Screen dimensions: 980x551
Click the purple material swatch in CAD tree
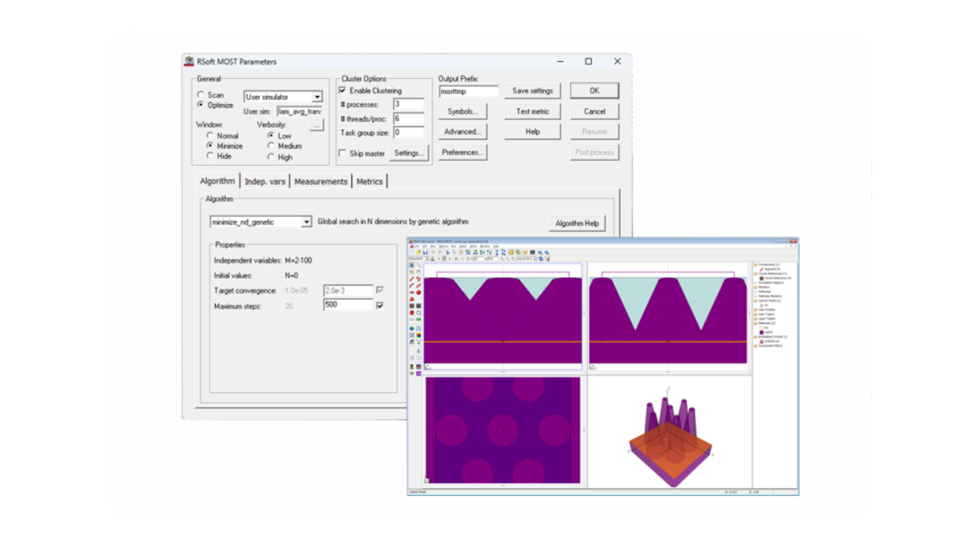[761, 332]
